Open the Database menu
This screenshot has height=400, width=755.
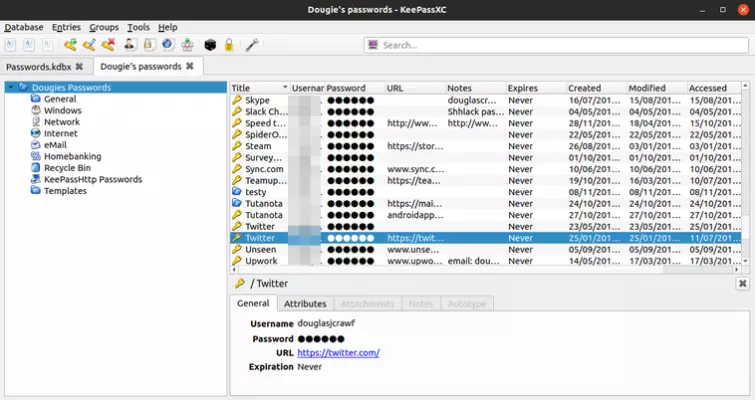[x=24, y=27]
